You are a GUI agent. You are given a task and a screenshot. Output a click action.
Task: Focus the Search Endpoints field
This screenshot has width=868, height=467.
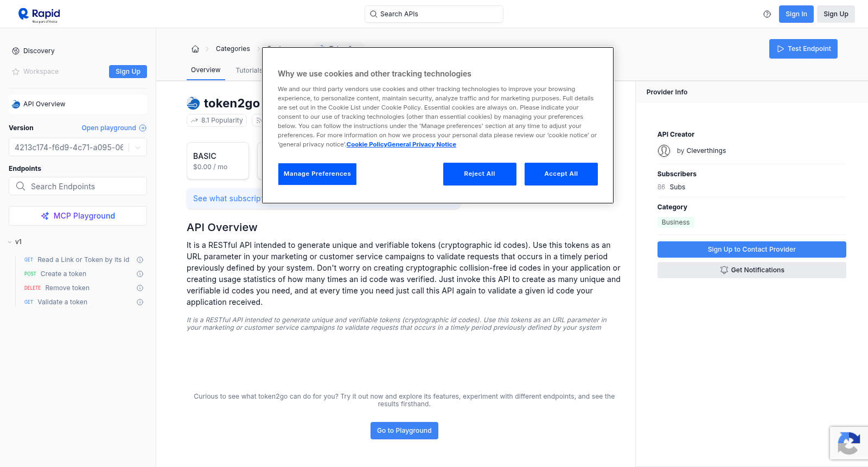tap(78, 186)
